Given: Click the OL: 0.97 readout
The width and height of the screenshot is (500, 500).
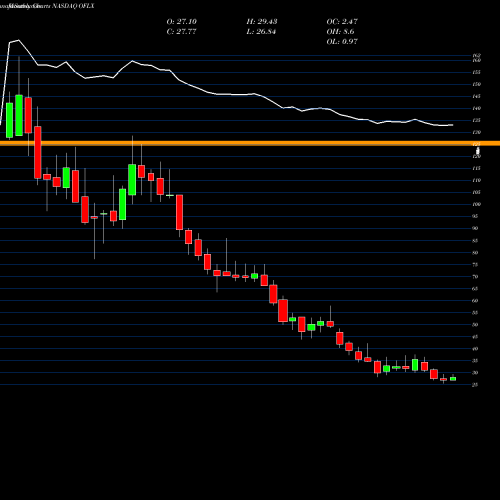Looking at the screenshot, I should [x=342, y=42].
